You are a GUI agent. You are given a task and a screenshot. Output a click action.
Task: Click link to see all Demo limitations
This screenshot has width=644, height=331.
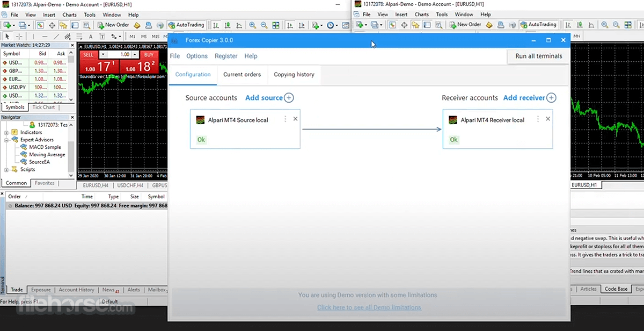point(369,307)
